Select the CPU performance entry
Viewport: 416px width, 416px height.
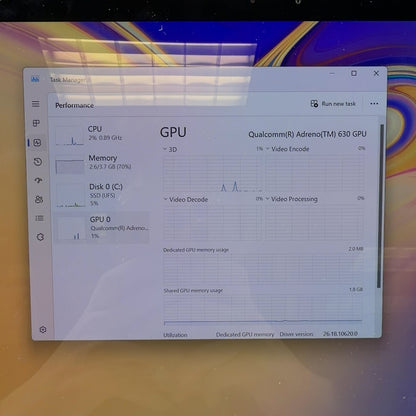pos(102,136)
